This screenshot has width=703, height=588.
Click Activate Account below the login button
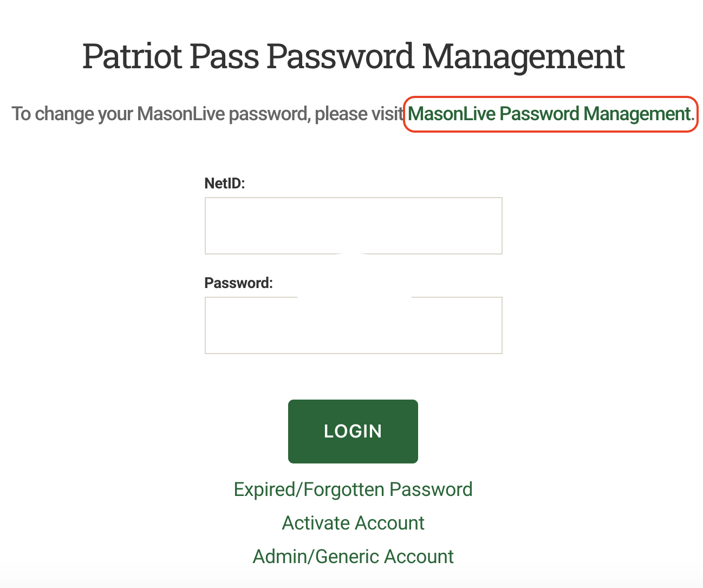pos(353,522)
